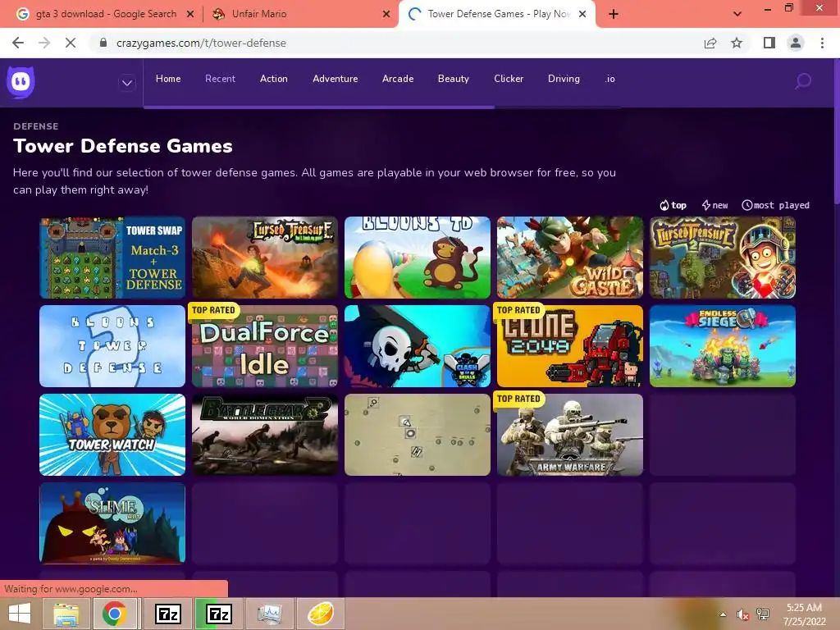Image resolution: width=840 pixels, height=630 pixels.
Task: Open DualForce Idle game
Action: [x=265, y=346]
